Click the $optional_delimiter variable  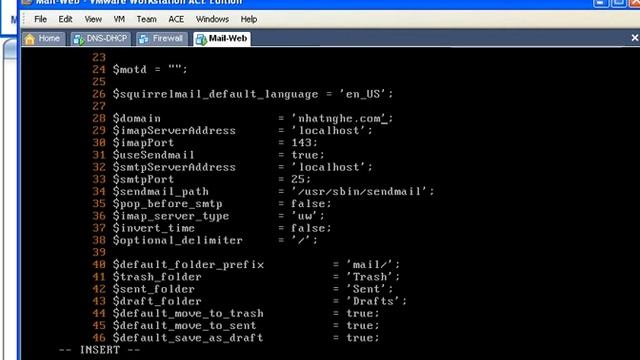coord(178,240)
